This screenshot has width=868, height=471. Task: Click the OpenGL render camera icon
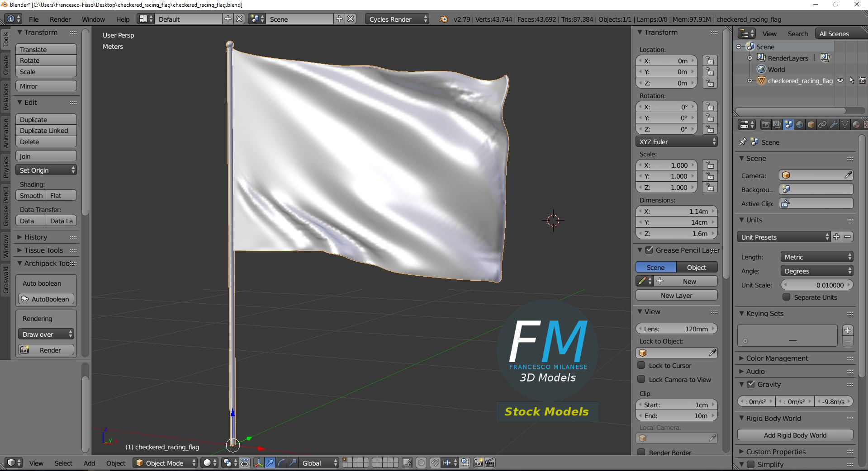[x=479, y=463]
